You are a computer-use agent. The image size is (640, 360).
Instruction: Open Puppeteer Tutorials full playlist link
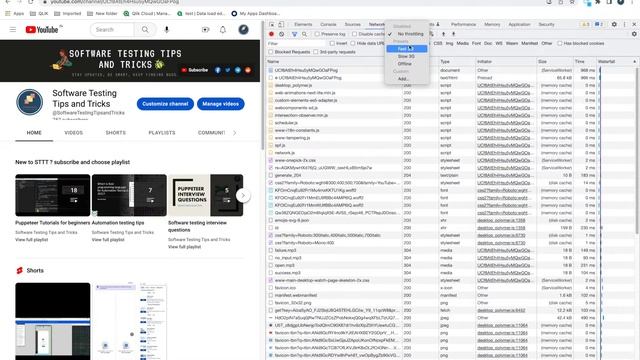coord(31,240)
